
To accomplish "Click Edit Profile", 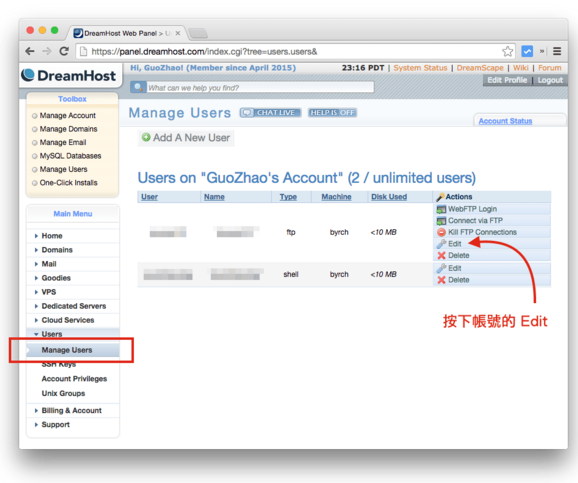I will [507, 80].
